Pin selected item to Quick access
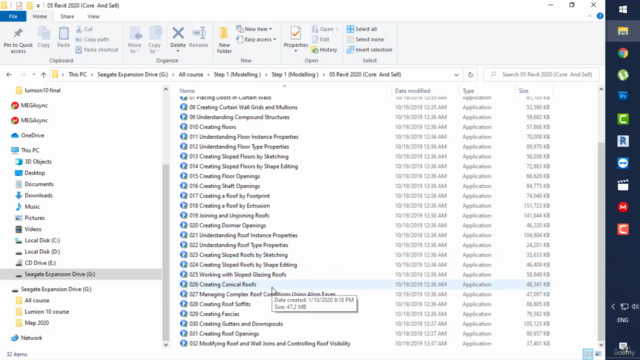 coord(18,40)
